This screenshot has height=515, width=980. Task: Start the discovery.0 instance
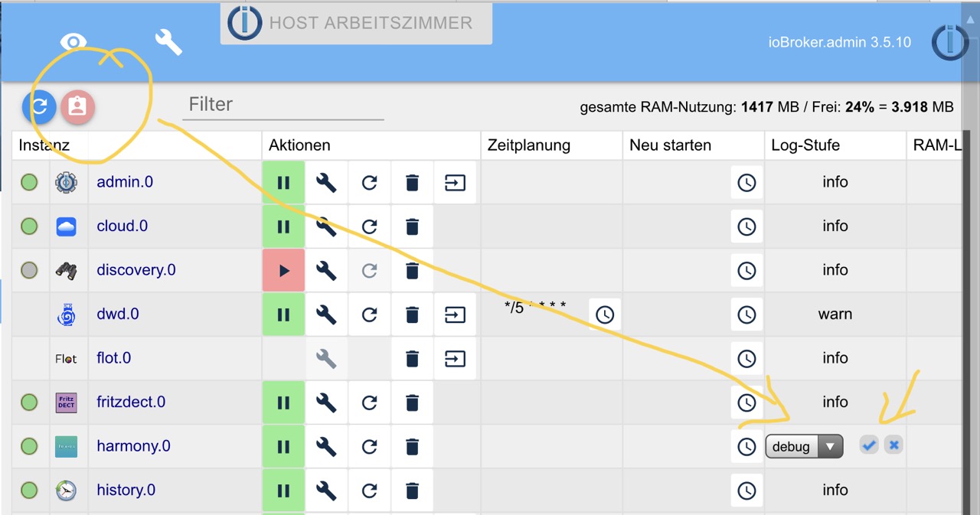(283, 270)
